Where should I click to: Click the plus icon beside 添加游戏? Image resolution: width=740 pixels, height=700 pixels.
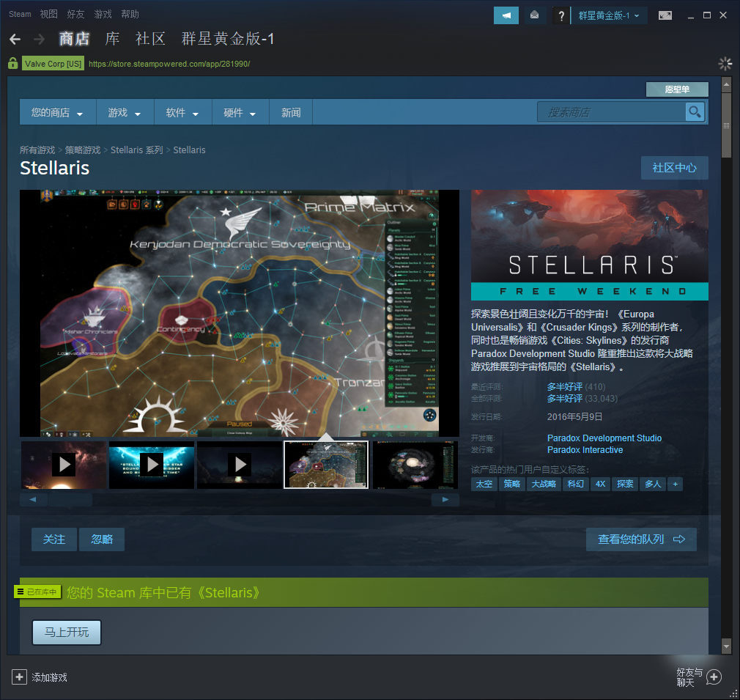(x=19, y=677)
